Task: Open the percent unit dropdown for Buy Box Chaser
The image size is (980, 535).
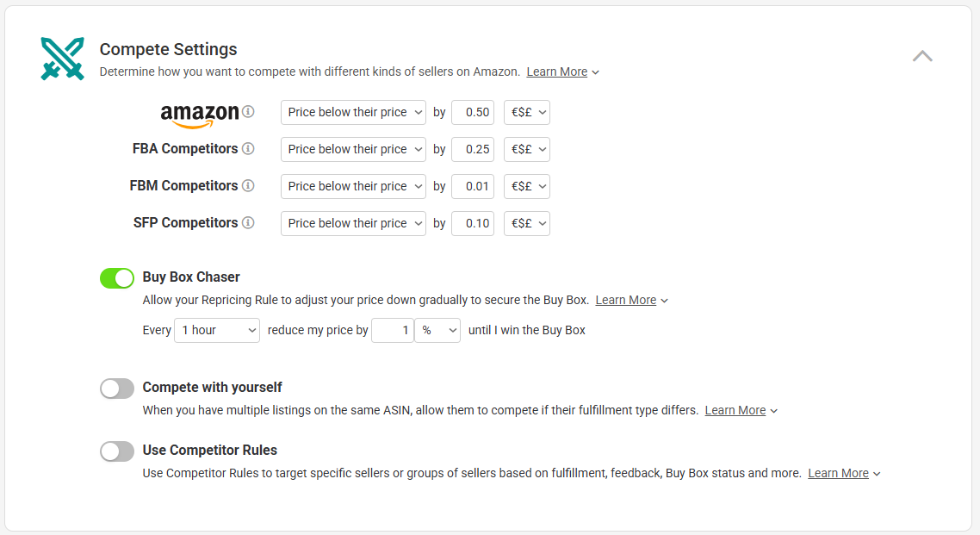Action: tap(437, 330)
